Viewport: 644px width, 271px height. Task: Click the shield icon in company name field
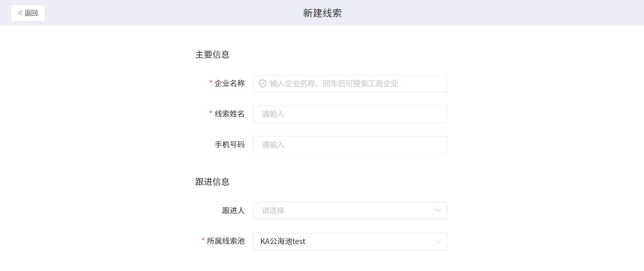click(262, 84)
